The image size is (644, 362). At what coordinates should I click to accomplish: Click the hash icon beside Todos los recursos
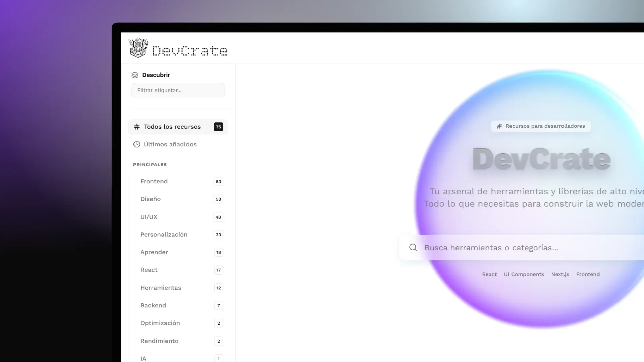pyautogui.click(x=137, y=127)
